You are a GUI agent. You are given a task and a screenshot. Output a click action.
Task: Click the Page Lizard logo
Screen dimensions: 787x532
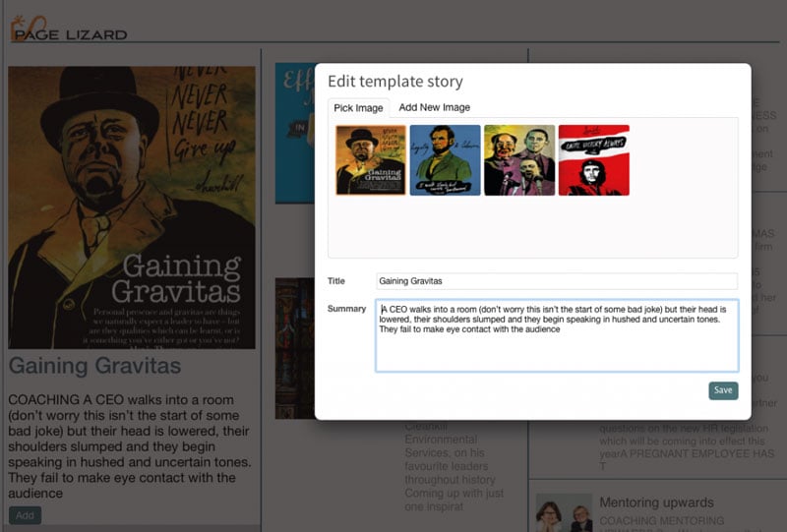click(x=69, y=30)
